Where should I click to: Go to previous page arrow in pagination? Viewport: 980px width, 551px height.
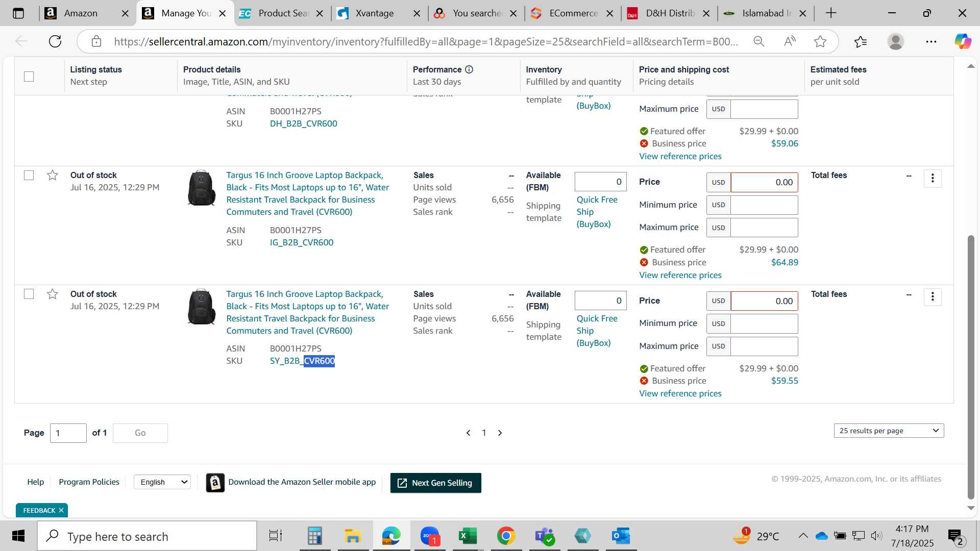tap(468, 433)
